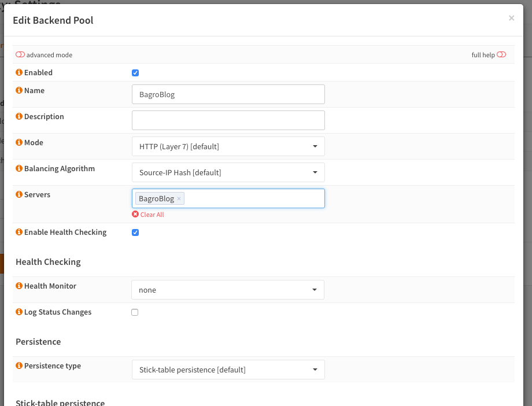Disable the Enable Health Checking checkbox
This screenshot has width=532, height=406.
(x=135, y=232)
